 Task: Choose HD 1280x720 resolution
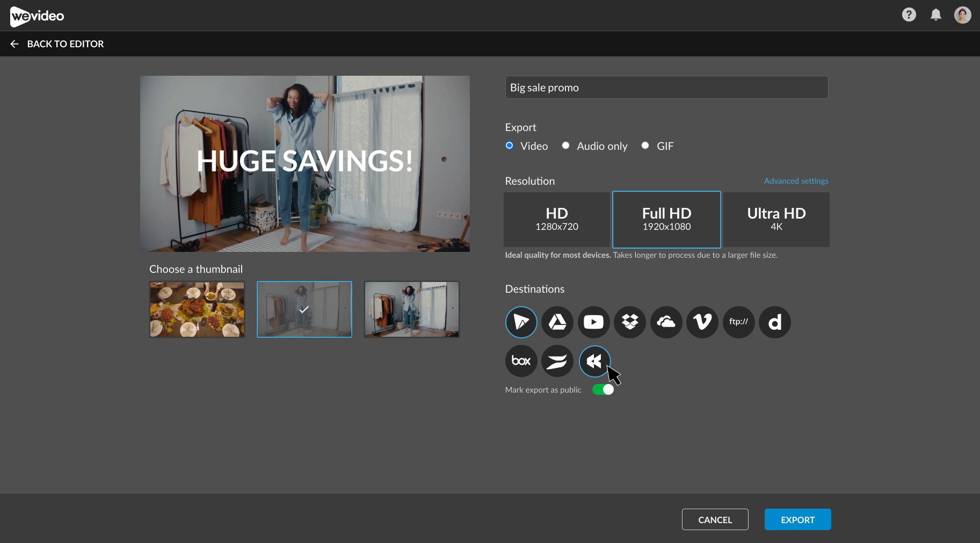tap(557, 220)
